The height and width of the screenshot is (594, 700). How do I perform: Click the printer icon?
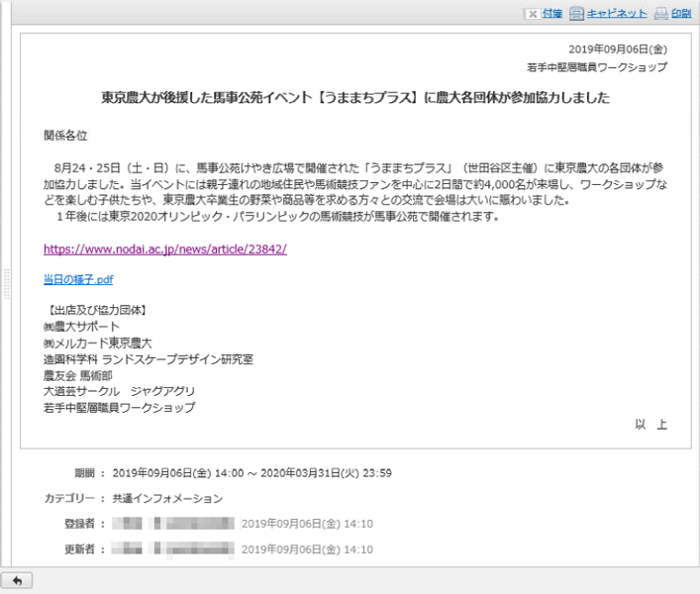(x=660, y=14)
